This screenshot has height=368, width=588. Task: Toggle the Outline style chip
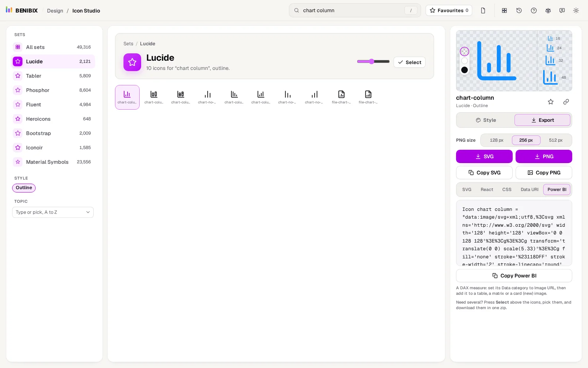(24, 188)
